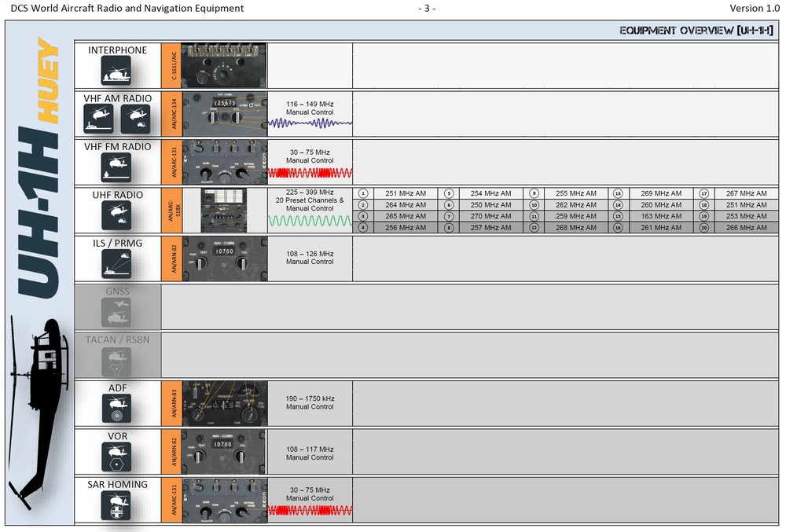Select the ADF beacon icon
Image resolution: width=786 pixels, height=532 pixels.
[x=116, y=409]
